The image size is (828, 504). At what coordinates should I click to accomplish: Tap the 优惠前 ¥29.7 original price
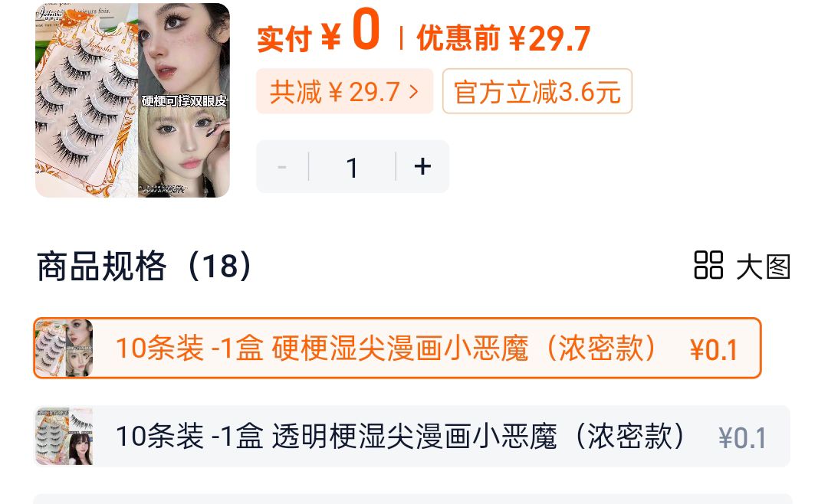click(503, 38)
